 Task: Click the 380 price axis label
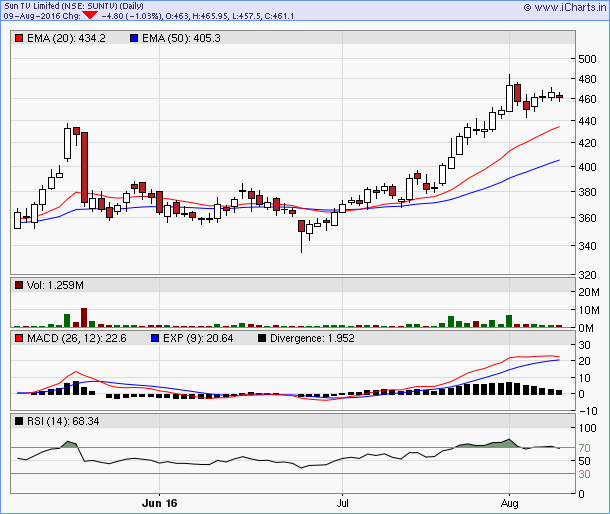(x=587, y=192)
